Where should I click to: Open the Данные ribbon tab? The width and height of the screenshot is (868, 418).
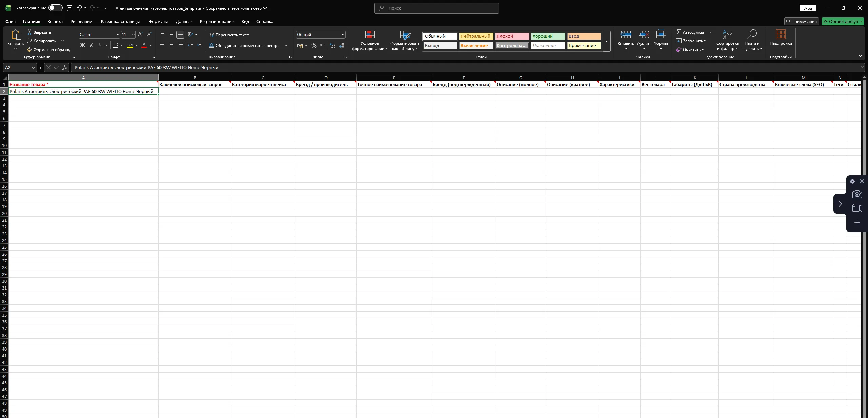tap(183, 21)
